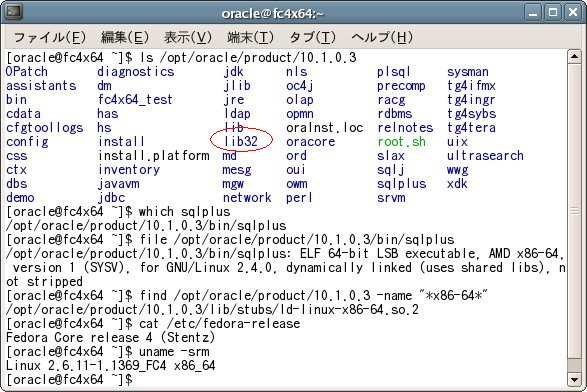
Task: Click the nls directory name
Action: [296, 72]
